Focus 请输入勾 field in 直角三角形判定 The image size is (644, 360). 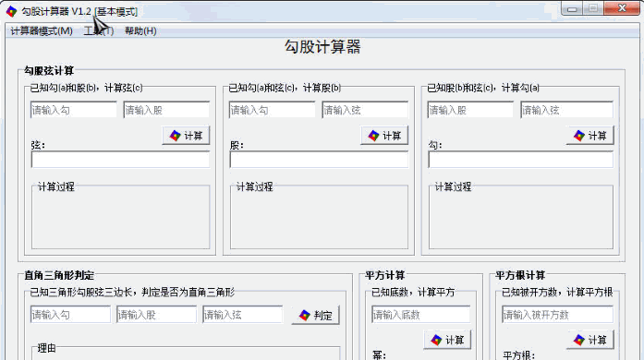(70, 315)
